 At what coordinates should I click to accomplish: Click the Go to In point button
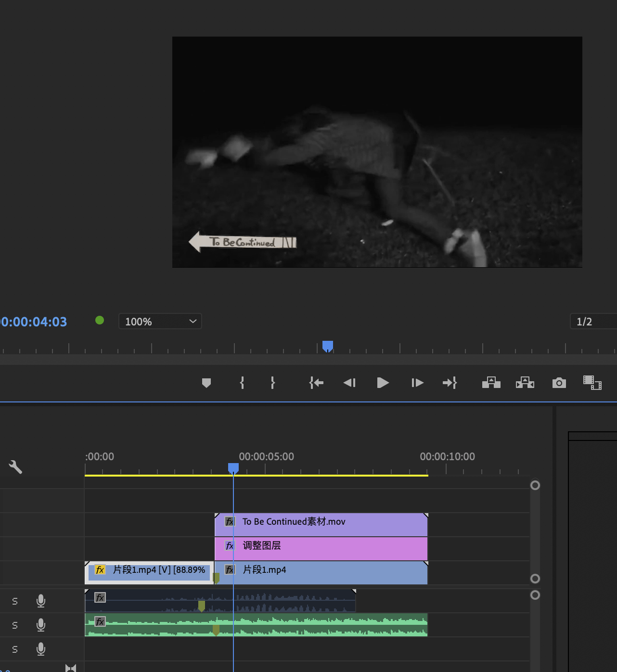316,383
